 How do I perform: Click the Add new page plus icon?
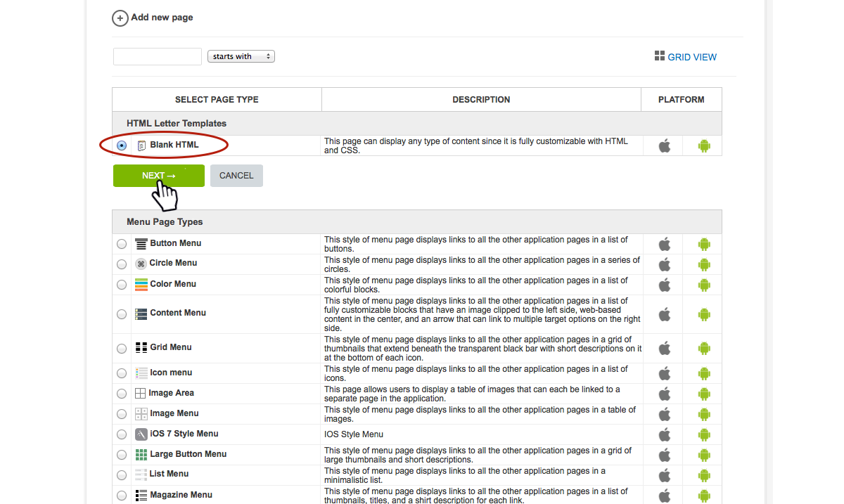click(120, 18)
